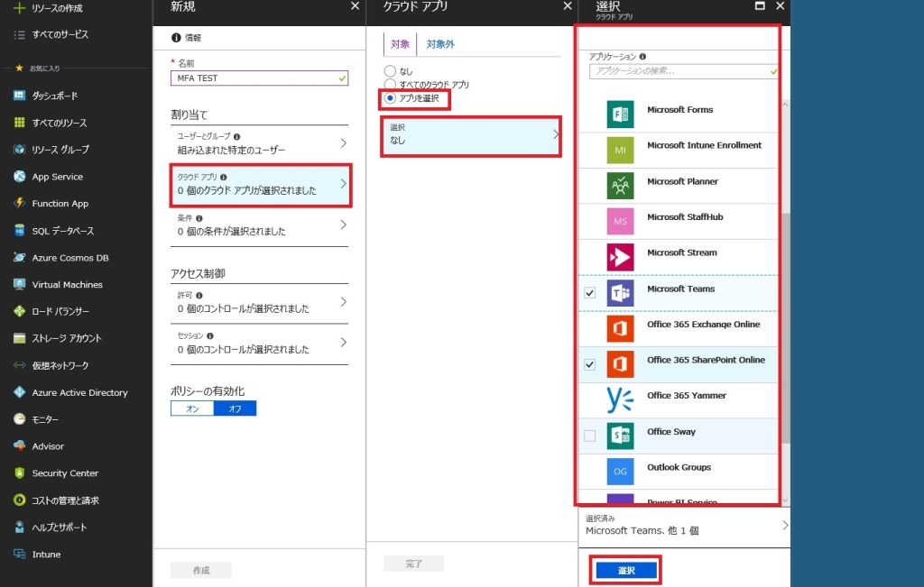The height and width of the screenshot is (587, 924).
Task: Maximize the 選択 blade
Action: pyautogui.click(x=760, y=6)
